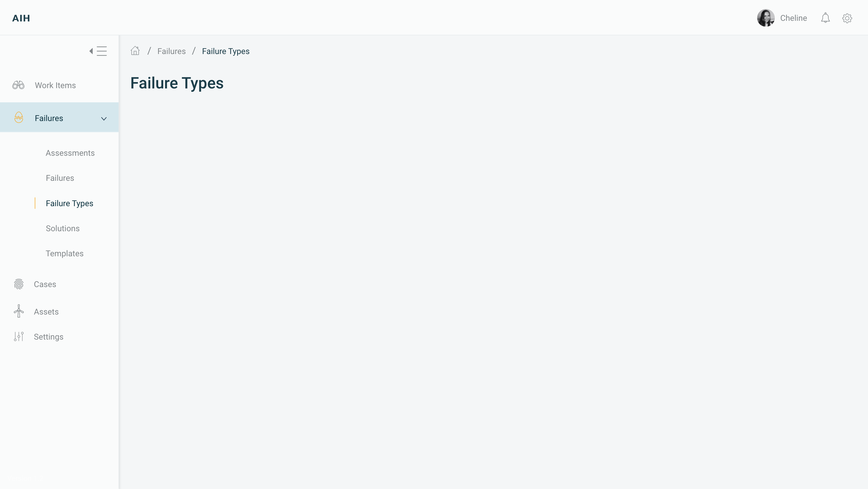Click the Work Items binoculars icon
Viewport: 868px width, 489px height.
pos(18,85)
